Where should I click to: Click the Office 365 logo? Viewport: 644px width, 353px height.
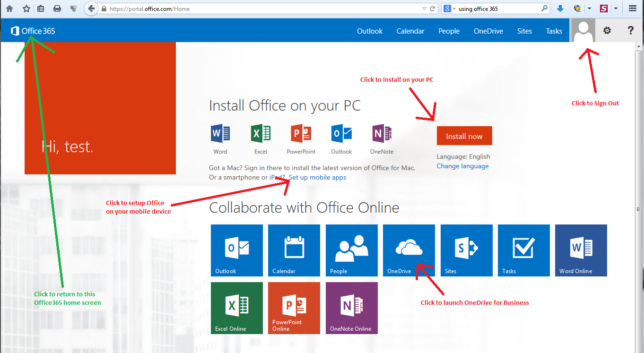pos(33,31)
